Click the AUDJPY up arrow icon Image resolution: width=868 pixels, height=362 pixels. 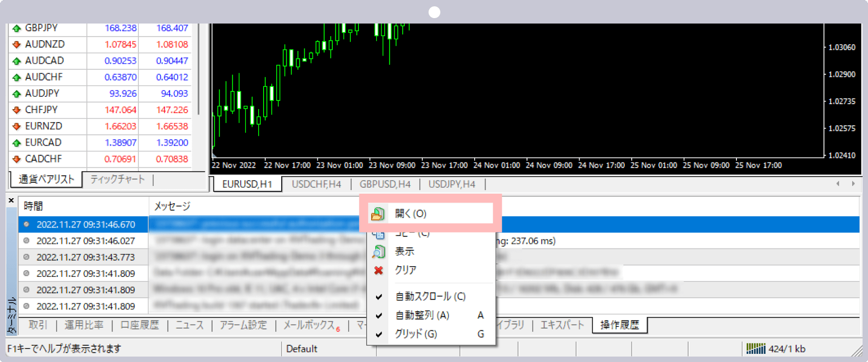coord(17,94)
